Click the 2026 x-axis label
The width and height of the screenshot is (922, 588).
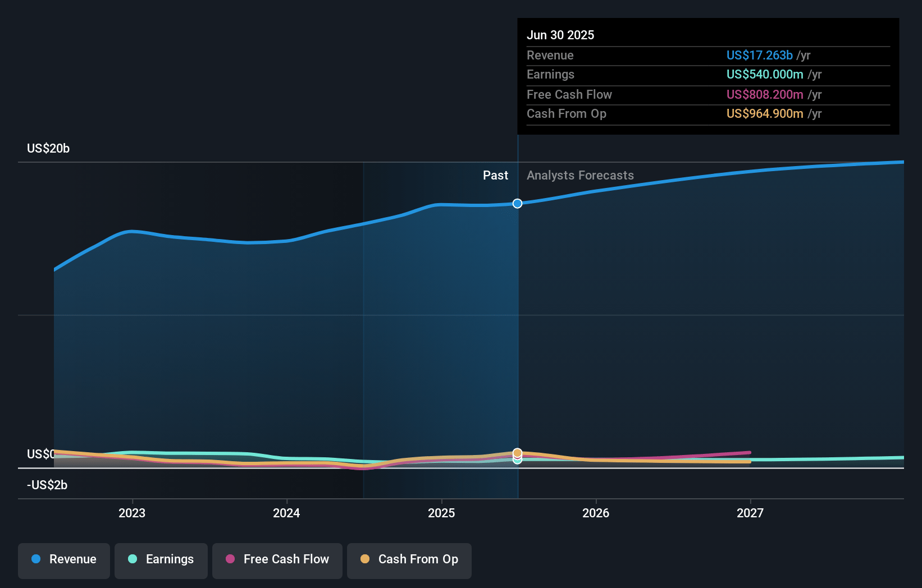click(596, 513)
